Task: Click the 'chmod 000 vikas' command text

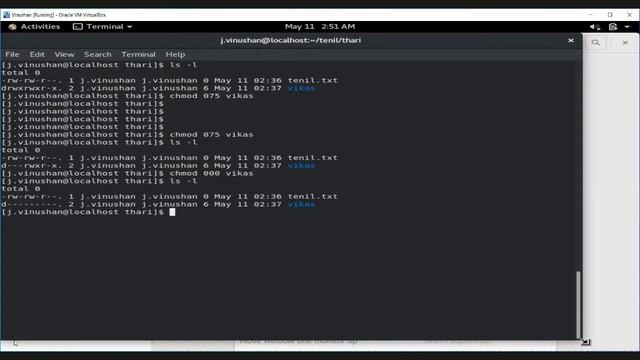Action: coord(211,173)
